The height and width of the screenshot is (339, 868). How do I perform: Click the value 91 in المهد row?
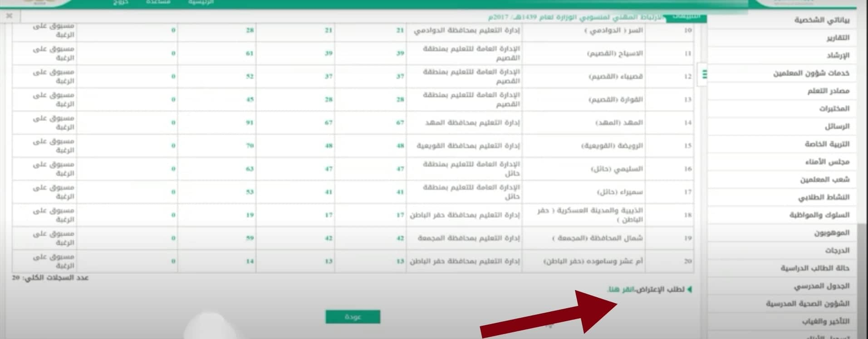pyautogui.click(x=250, y=122)
